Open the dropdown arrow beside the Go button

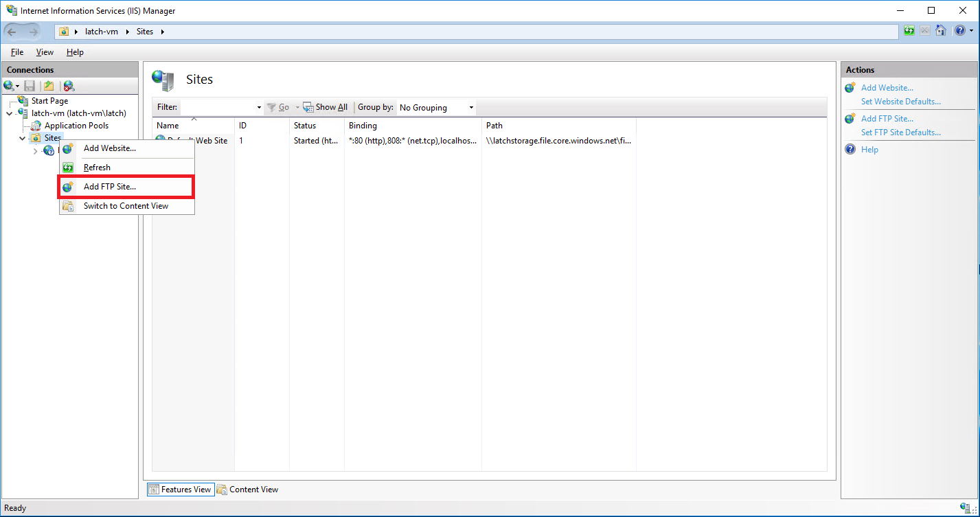pos(298,108)
